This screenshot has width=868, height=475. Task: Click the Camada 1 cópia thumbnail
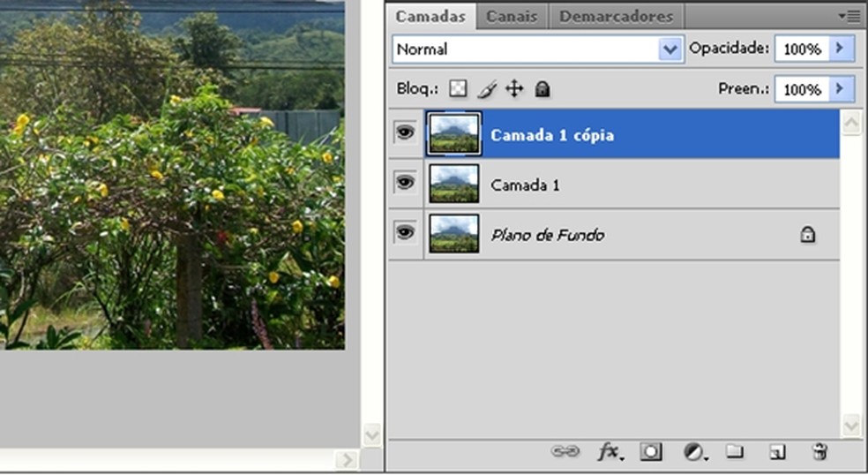(x=454, y=133)
